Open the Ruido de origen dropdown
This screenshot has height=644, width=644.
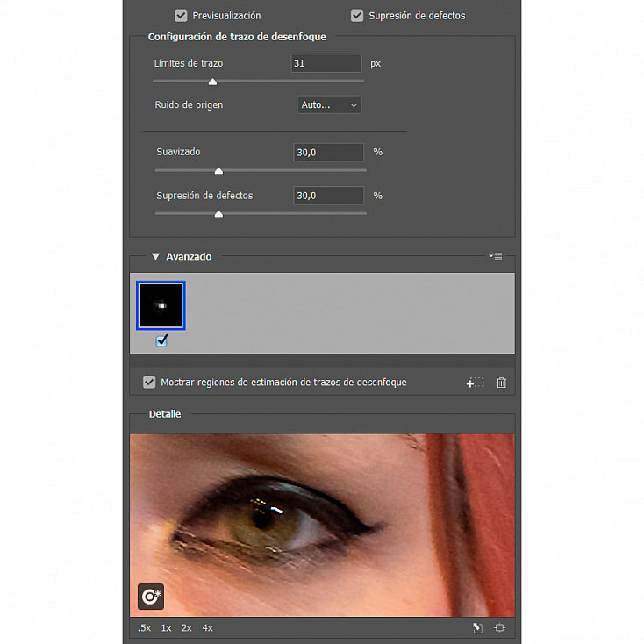point(329,104)
